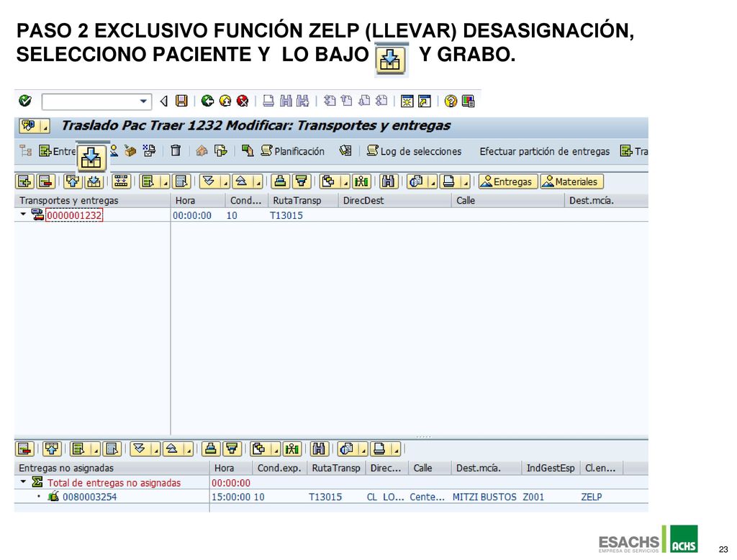Click the Cond.exp. column header
The height and width of the screenshot is (560, 737).
coord(279,468)
